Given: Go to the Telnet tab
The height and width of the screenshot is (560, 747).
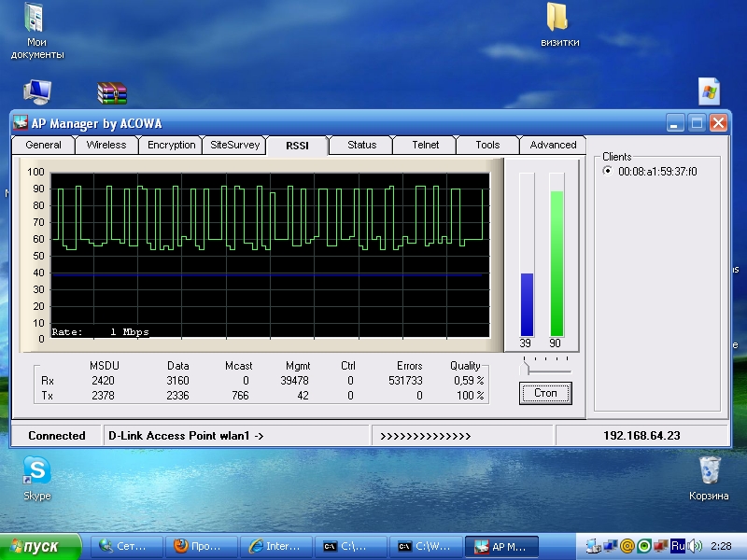Looking at the screenshot, I should (425, 145).
